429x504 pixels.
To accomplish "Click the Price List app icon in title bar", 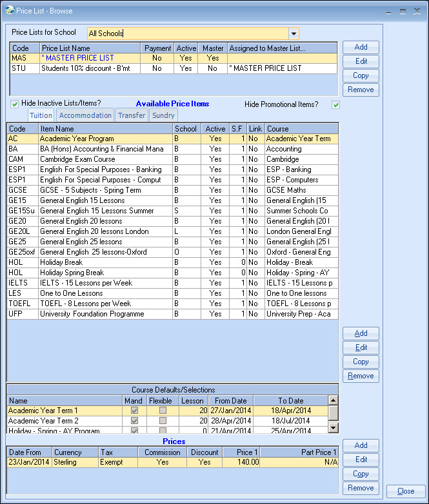I will (x=8, y=10).
